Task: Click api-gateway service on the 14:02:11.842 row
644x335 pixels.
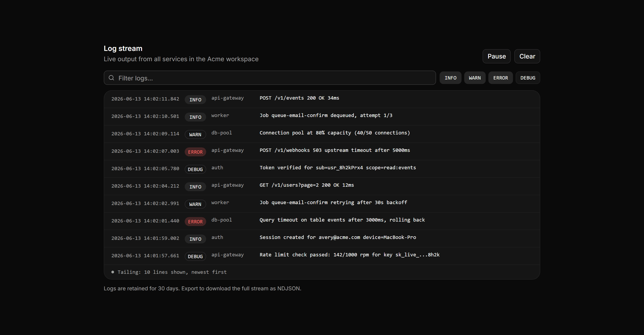Action: 227,98
